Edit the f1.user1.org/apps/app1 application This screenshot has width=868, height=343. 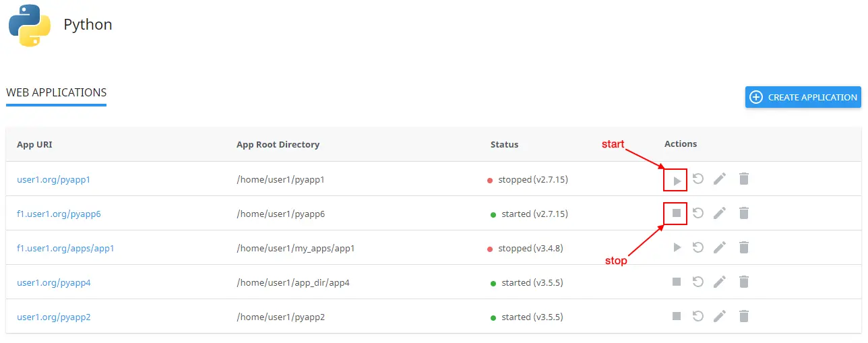pyautogui.click(x=720, y=248)
